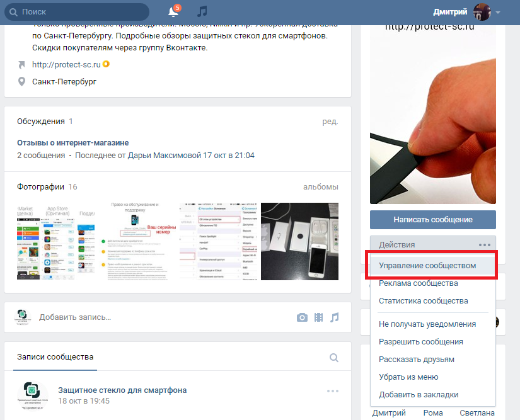Search community posts with magnifier icon

pyautogui.click(x=334, y=358)
